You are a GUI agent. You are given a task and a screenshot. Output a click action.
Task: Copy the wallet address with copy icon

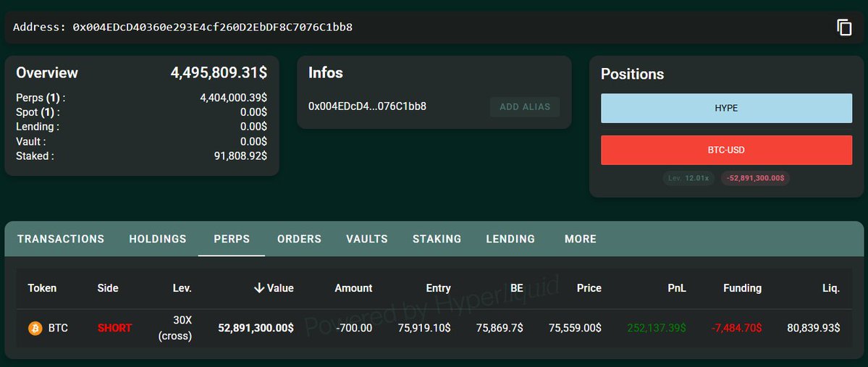click(844, 28)
